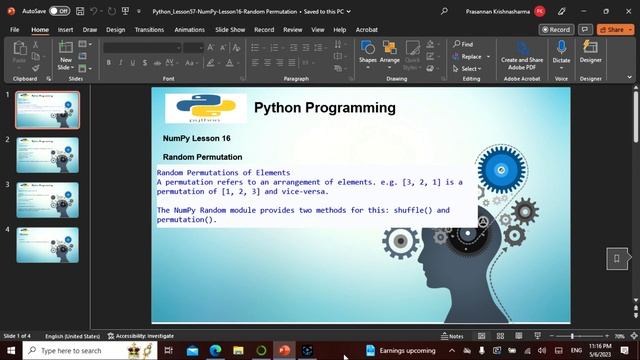This screenshot has height=360, width=640.
Task: Toggle the AutoSave switch
Action: point(59,11)
